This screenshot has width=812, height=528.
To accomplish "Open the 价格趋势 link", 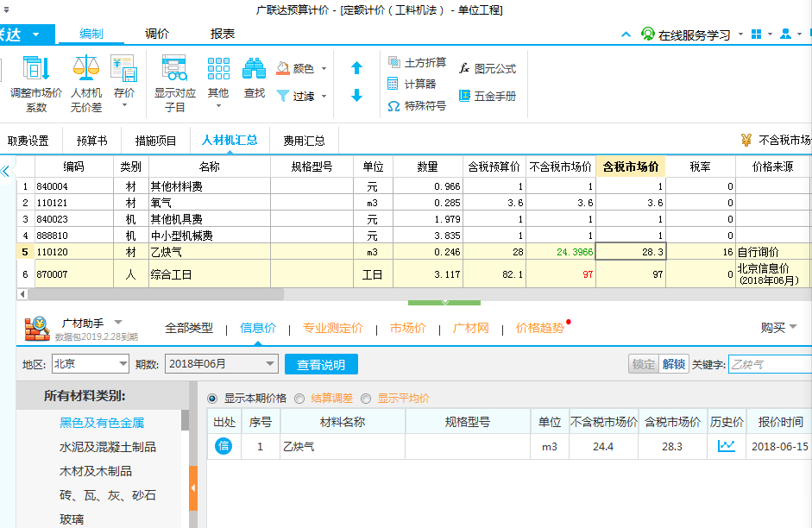I will (539, 328).
